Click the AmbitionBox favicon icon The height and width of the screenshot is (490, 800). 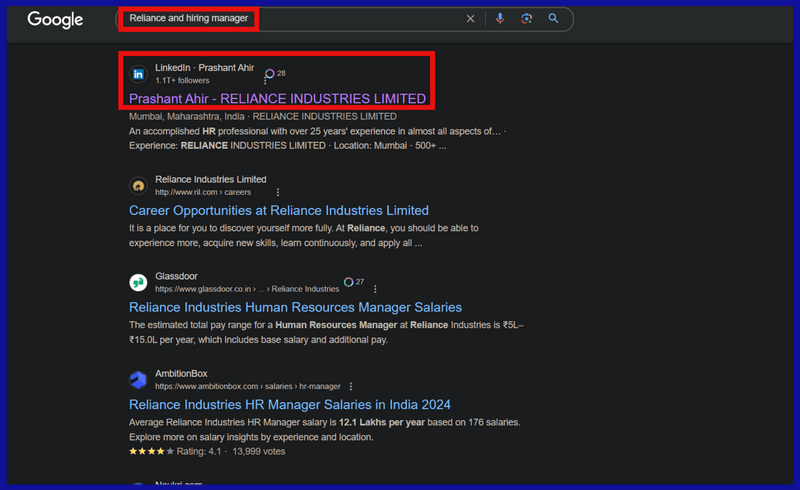138,380
